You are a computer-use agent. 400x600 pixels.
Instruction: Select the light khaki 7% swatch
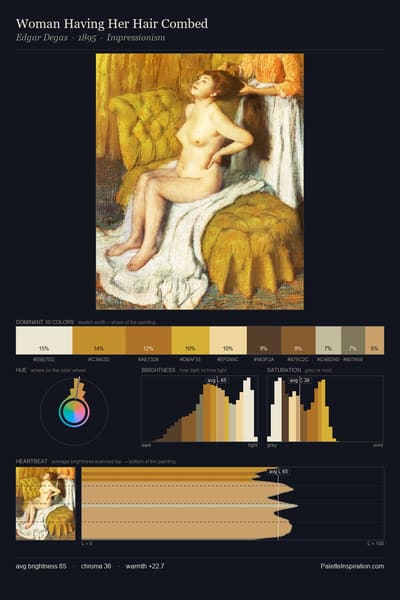tap(328, 340)
